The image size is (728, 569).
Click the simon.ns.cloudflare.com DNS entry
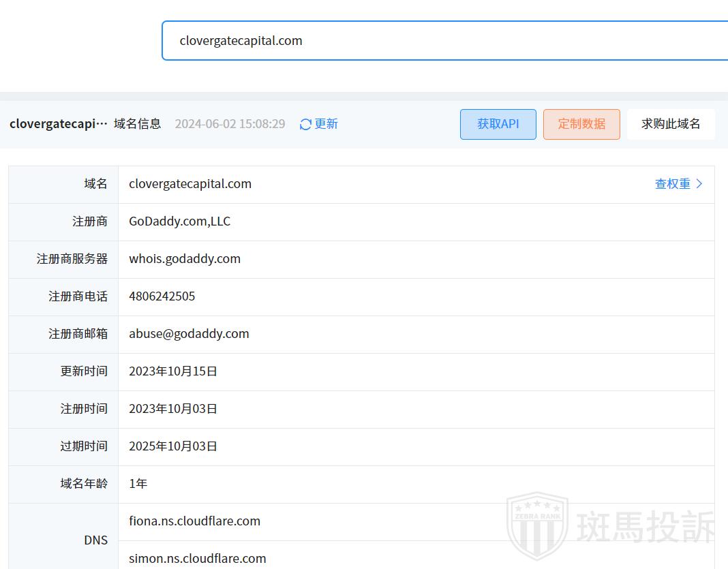tap(197, 559)
